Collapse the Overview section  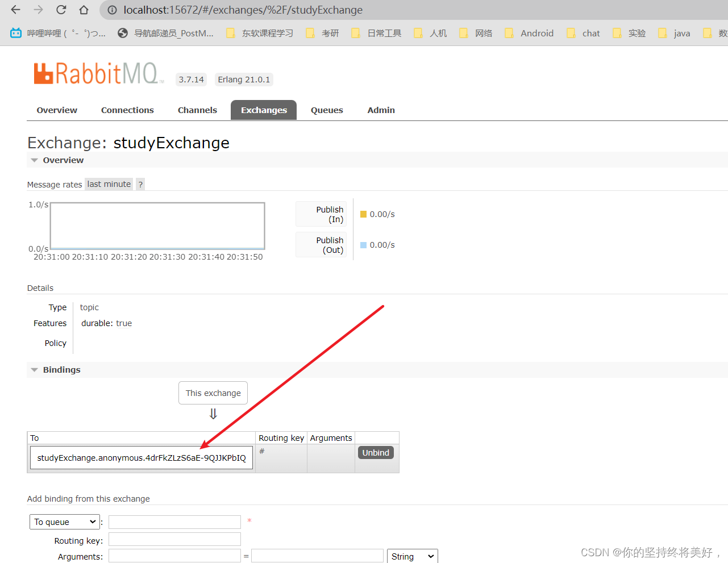[x=63, y=160]
